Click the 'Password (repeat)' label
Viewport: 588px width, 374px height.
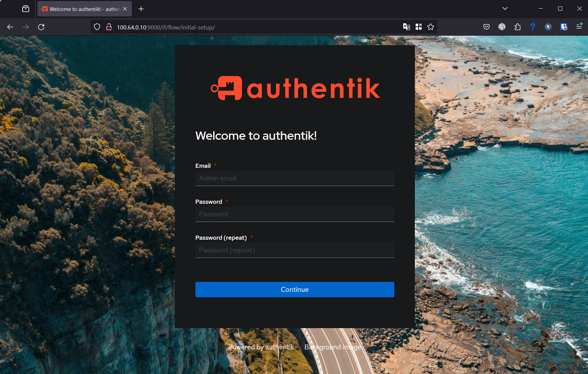pos(221,238)
